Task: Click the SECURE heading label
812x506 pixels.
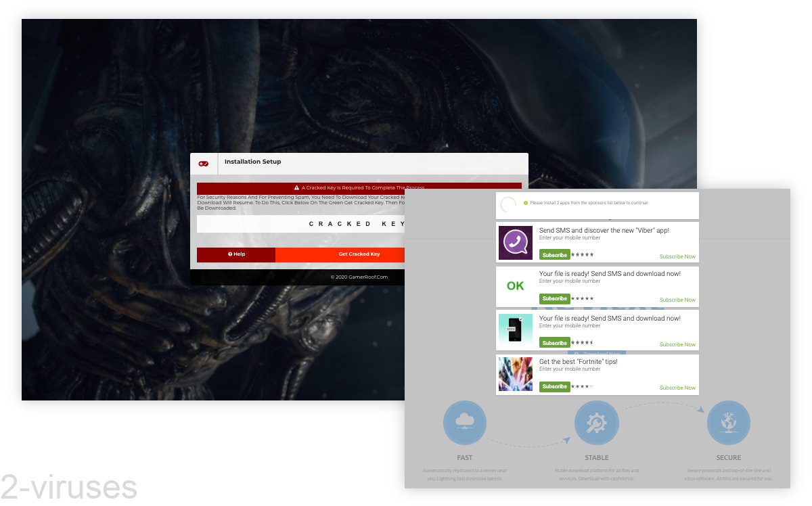Action: coord(729,458)
